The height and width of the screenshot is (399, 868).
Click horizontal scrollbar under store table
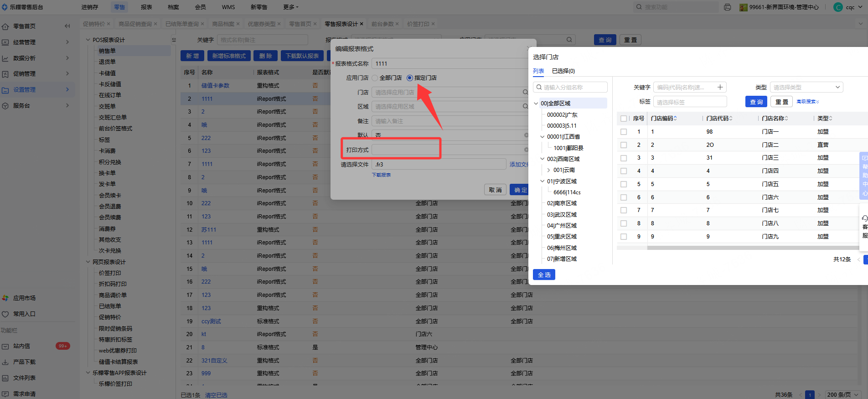[752, 248]
